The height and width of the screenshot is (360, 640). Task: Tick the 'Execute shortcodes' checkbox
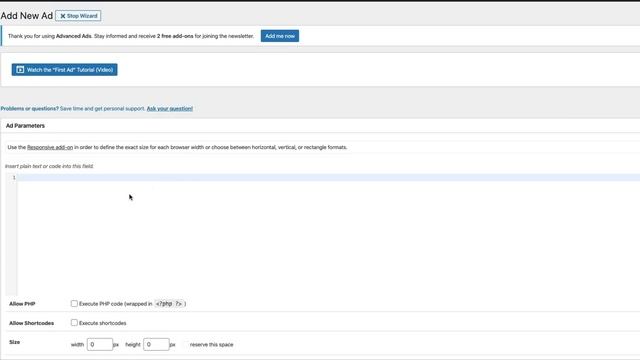click(x=74, y=323)
